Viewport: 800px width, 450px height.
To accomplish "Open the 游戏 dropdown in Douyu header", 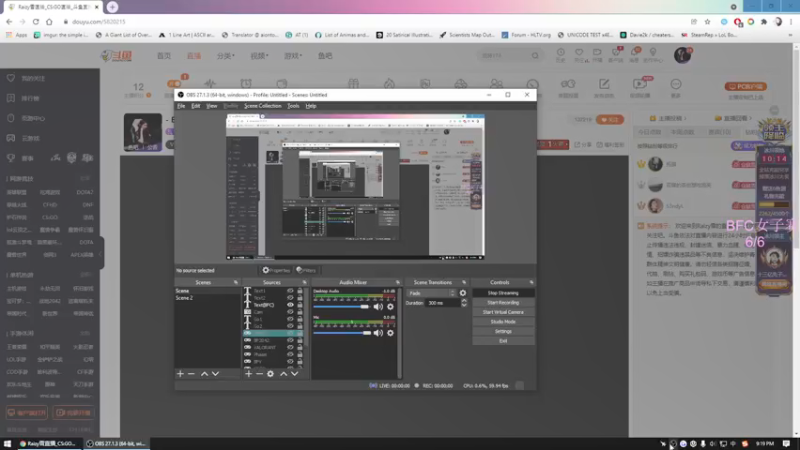I will click(293, 56).
